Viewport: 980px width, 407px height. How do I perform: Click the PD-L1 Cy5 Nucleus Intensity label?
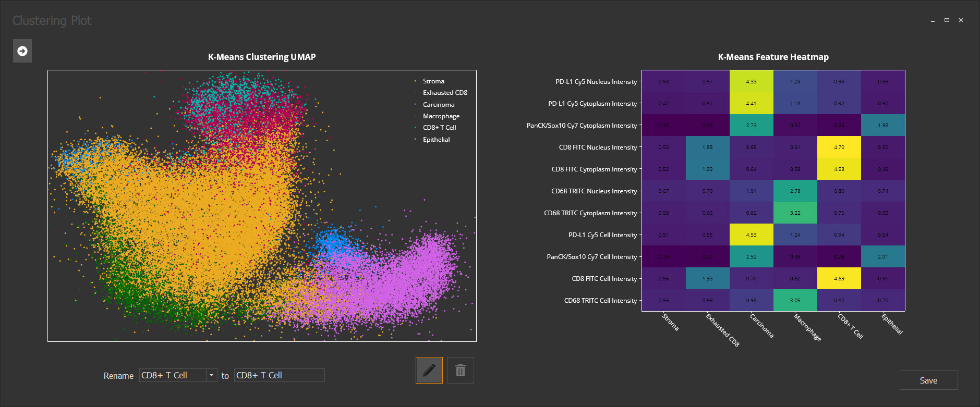(x=596, y=82)
